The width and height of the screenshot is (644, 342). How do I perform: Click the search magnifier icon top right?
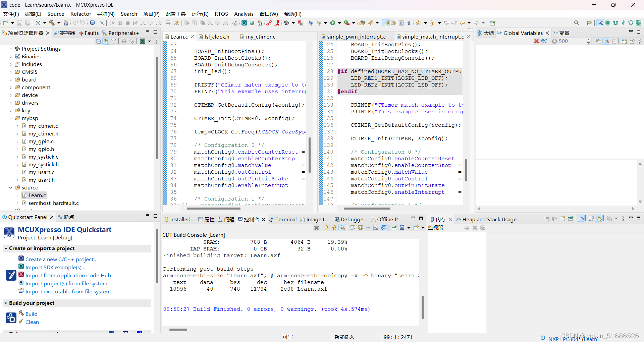coord(577,23)
